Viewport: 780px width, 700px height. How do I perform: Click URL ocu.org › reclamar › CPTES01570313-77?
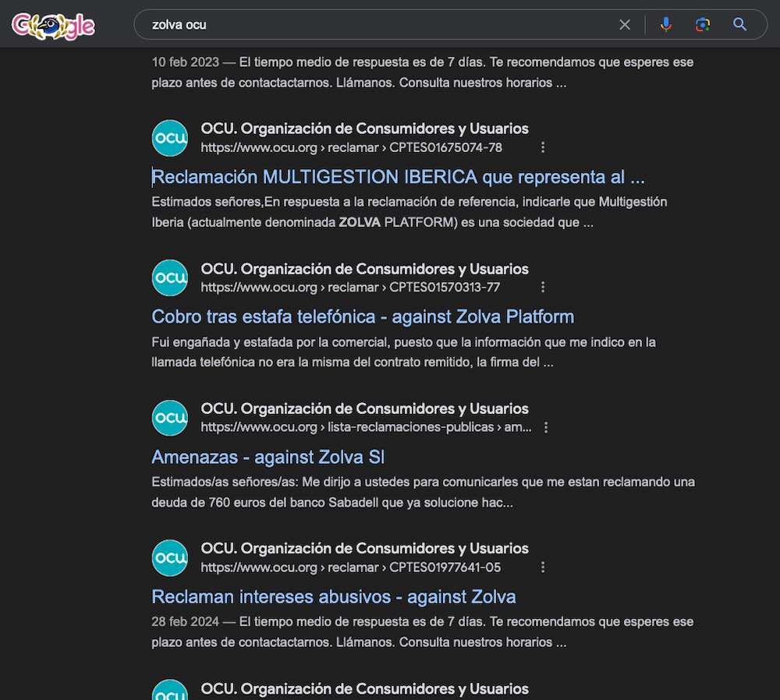[350, 288]
